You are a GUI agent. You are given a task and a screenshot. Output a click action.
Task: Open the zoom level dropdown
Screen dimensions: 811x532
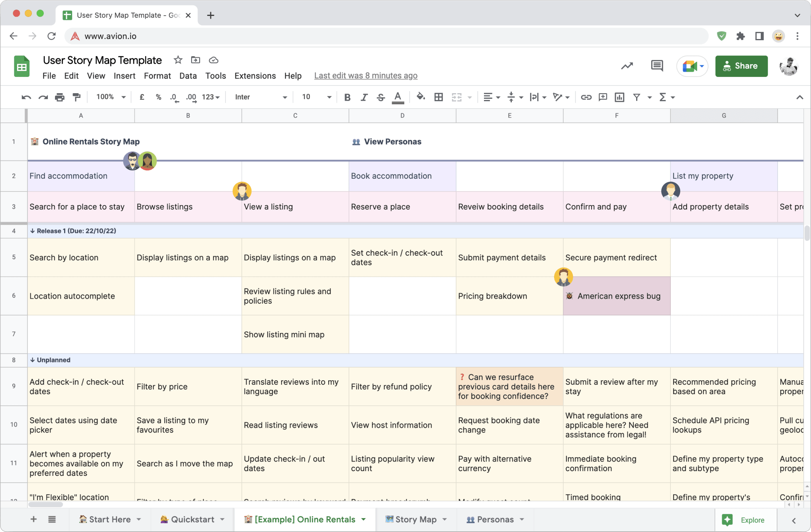tap(110, 97)
